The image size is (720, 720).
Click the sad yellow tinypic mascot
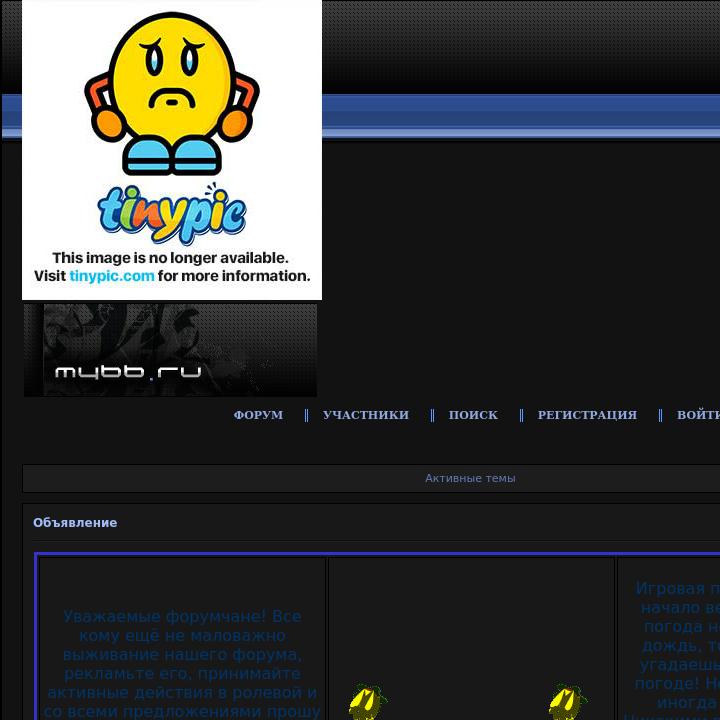point(172,94)
